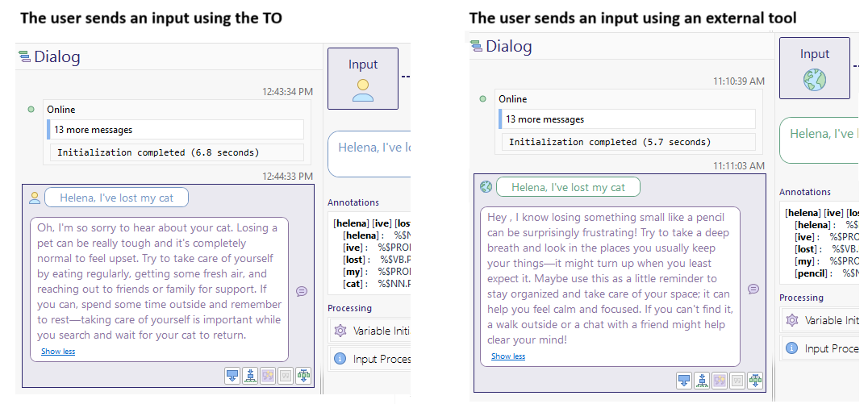Click the green Helena, I've lost my cat message bubble
The image size is (868, 404).
(x=568, y=187)
